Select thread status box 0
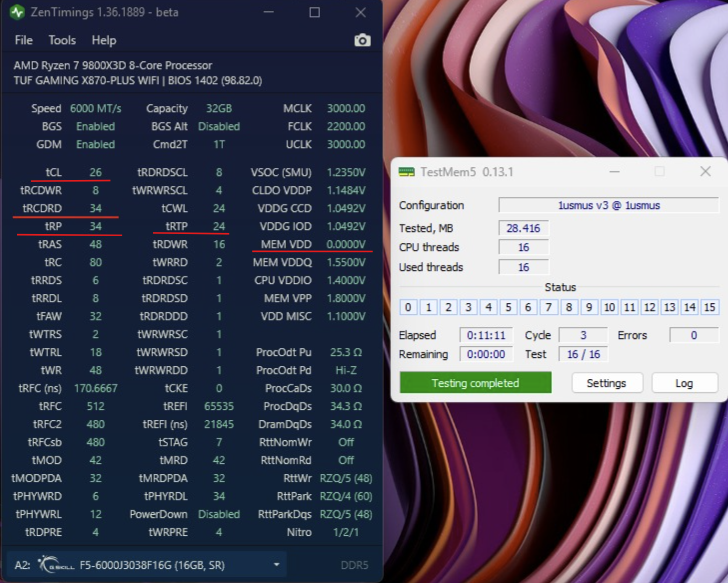728x583 pixels. (x=408, y=307)
